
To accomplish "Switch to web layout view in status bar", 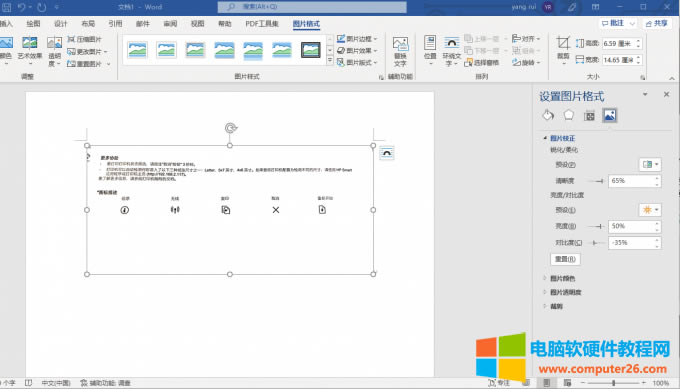I will pos(567,383).
